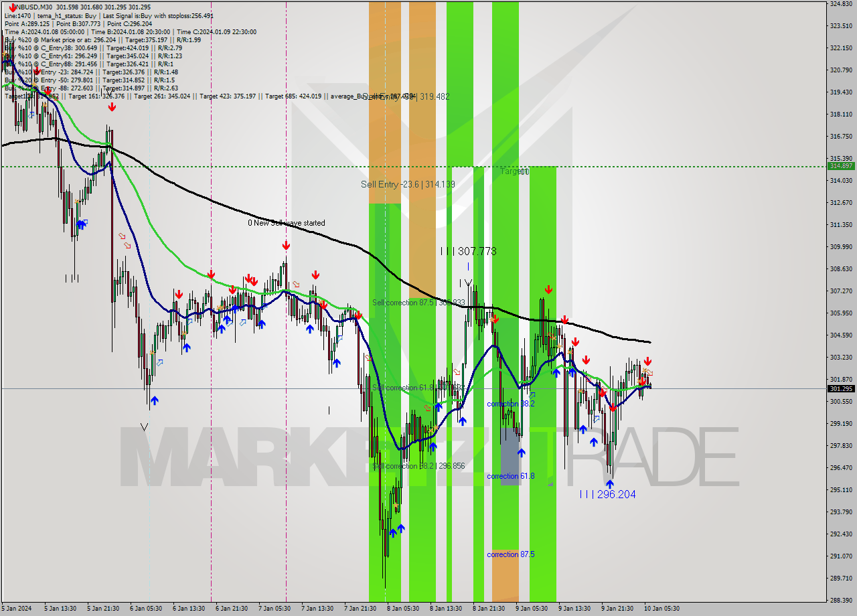Click the blue 'correction 87.5' label
Screen dimensions: 857x616
(x=510, y=554)
